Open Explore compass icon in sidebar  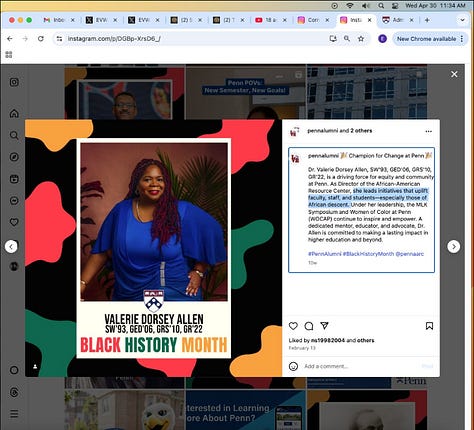pyautogui.click(x=14, y=157)
